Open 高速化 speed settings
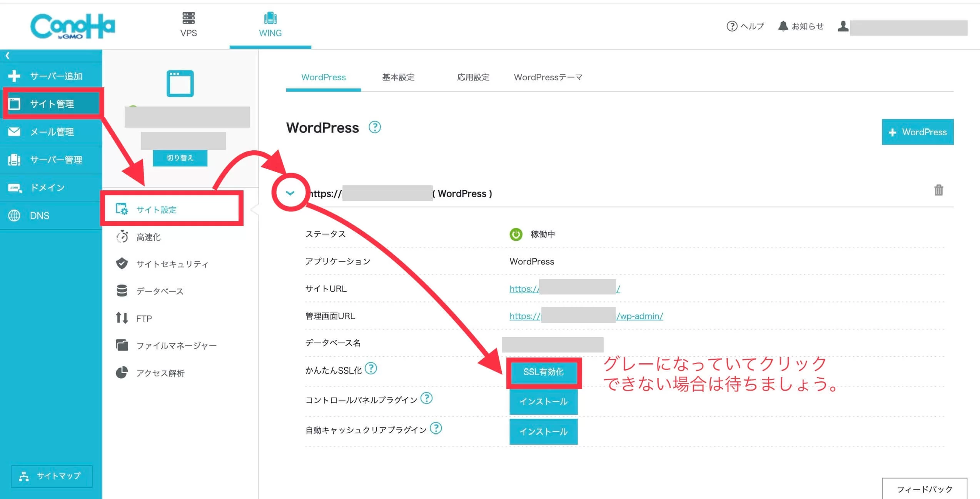Viewport: 980px width, 499px height. 139,237
